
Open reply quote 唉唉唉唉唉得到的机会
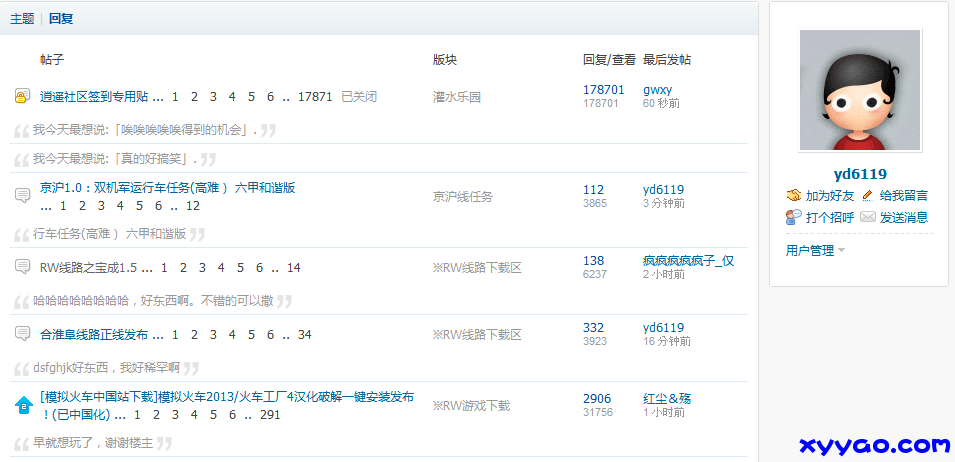point(145,130)
